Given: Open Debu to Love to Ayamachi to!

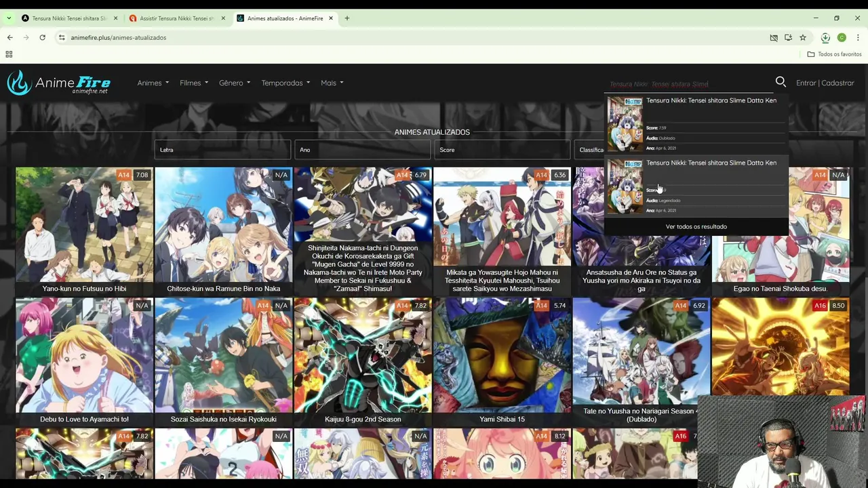Looking at the screenshot, I should [x=84, y=362].
